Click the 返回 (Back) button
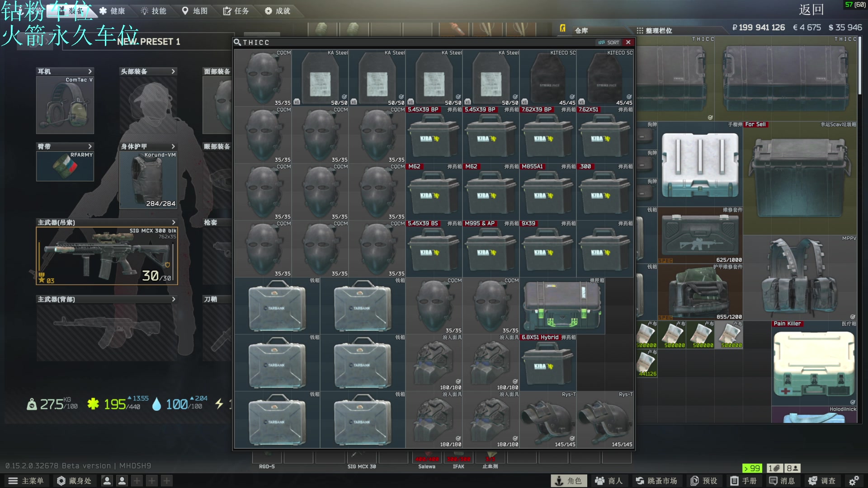Screen dimensions: 868x488 coord(811,9)
